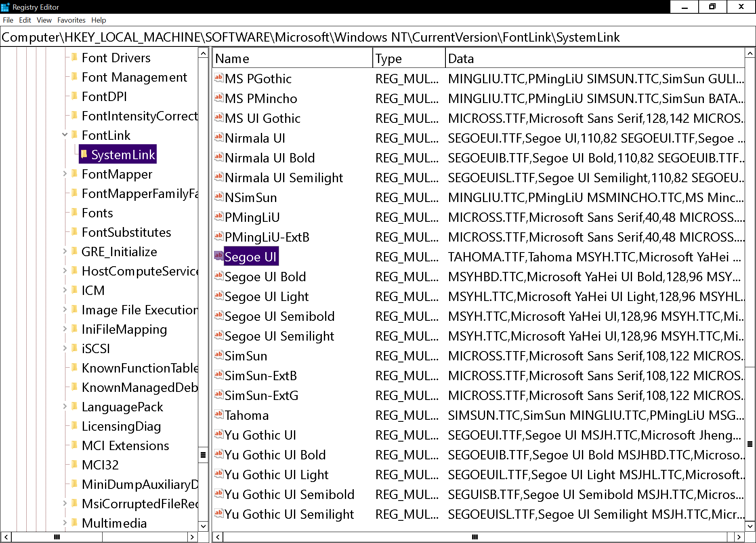
Task: Click the tree pane scroll down arrow
Action: click(203, 526)
